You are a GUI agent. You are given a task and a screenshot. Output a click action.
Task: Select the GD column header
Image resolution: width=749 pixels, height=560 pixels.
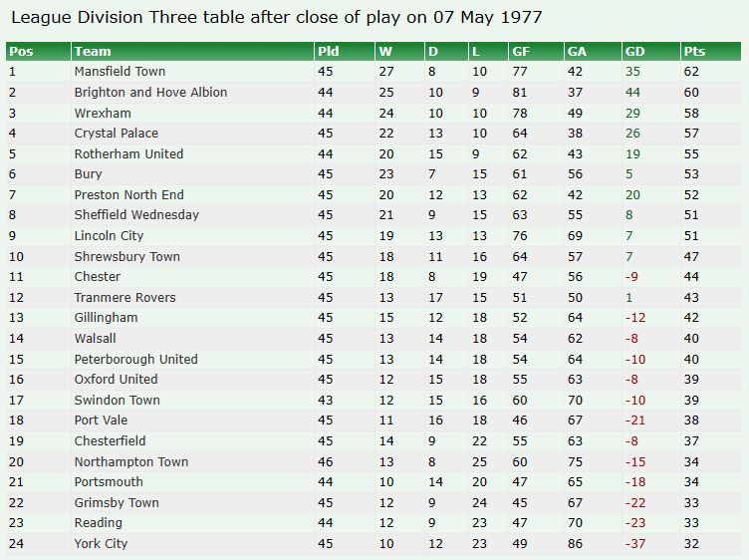tap(636, 51)
